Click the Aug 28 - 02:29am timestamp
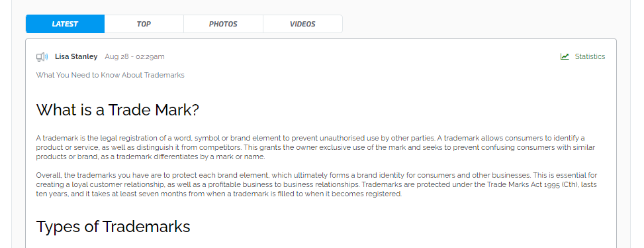The image size is (644, 248). (x=135, y=57)
